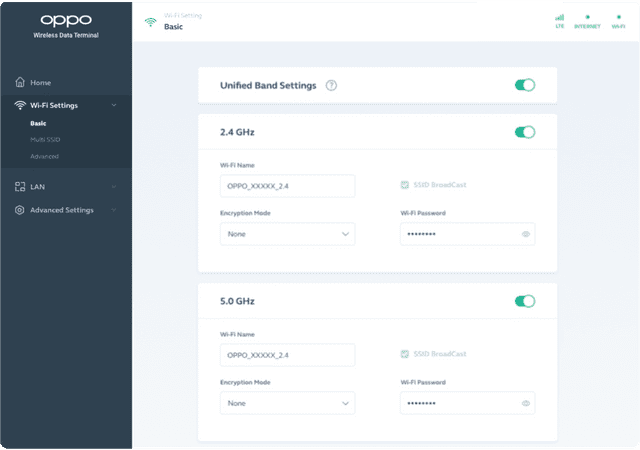The image size is (640, 450).
Task: Expand Advanced Settings in the sidebar
Action: pos(65,210)
